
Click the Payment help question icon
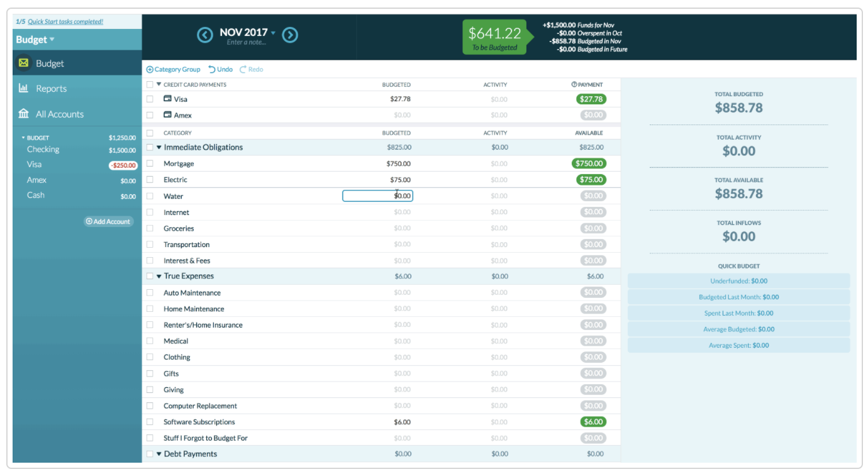pyautogui.click(x=574, y=84)
